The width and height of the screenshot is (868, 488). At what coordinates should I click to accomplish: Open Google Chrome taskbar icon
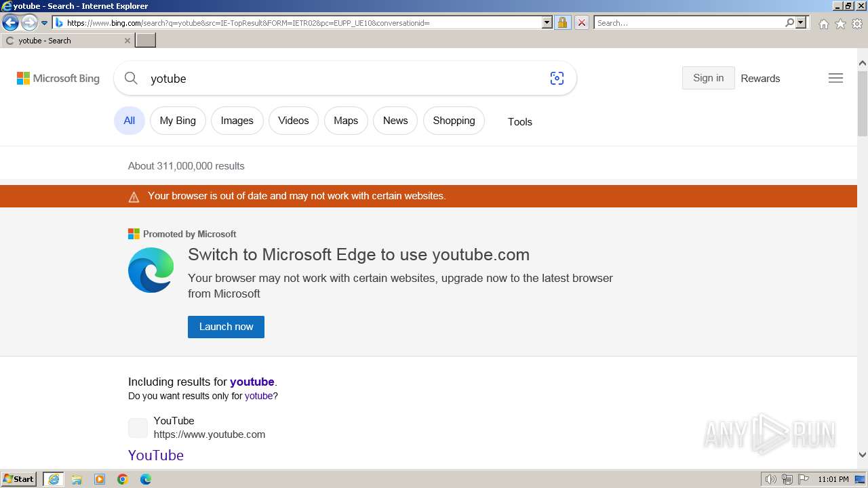pyautogui.click(x=123, y=479)
